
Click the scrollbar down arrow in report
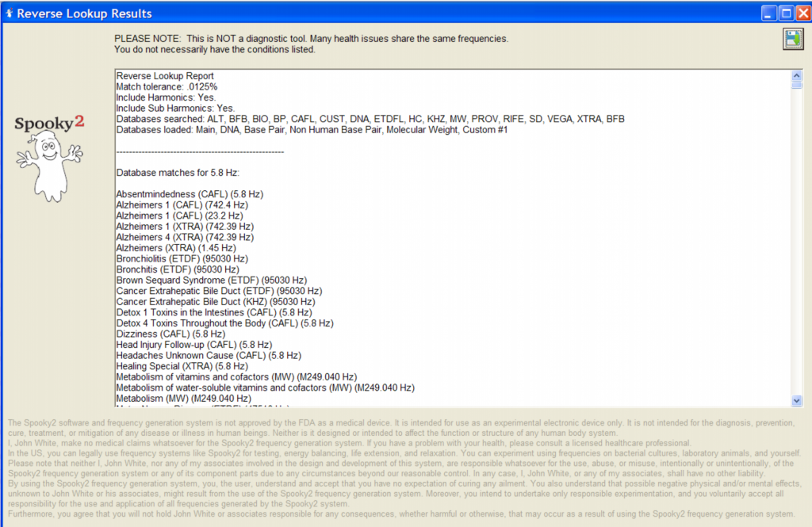point(797,400)
